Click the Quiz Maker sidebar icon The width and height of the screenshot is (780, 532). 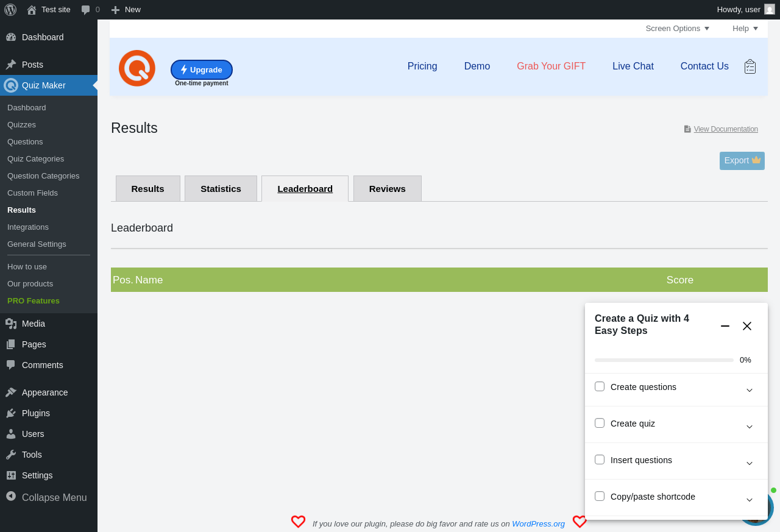[11, 85]
